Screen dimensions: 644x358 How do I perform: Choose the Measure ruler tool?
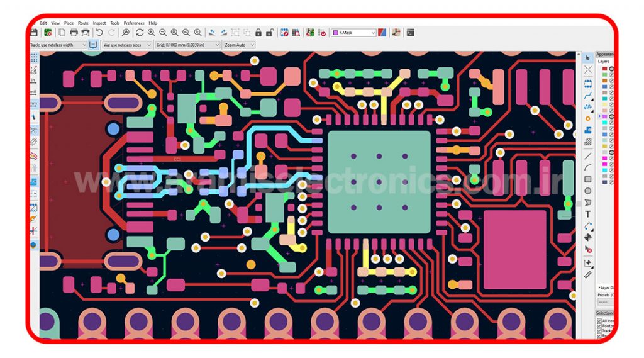pos(588,274)
